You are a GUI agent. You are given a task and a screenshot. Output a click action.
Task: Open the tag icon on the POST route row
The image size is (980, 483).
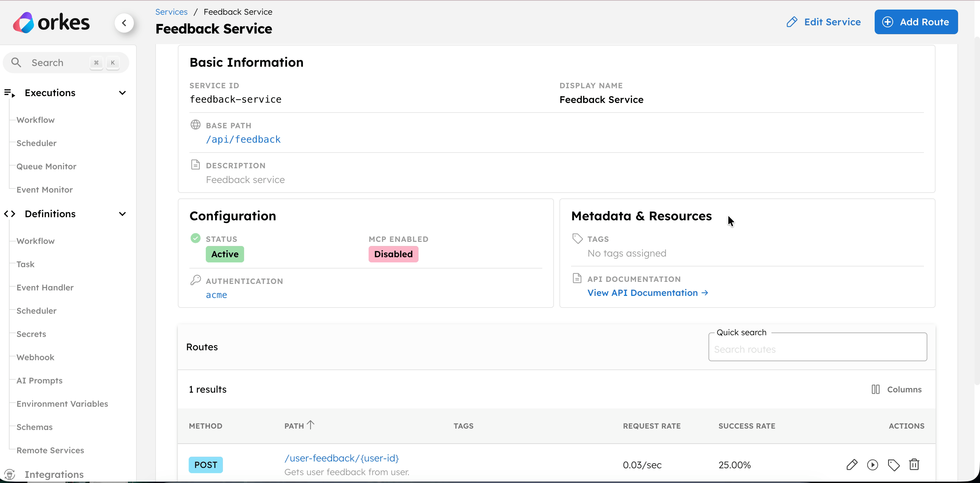894,464
